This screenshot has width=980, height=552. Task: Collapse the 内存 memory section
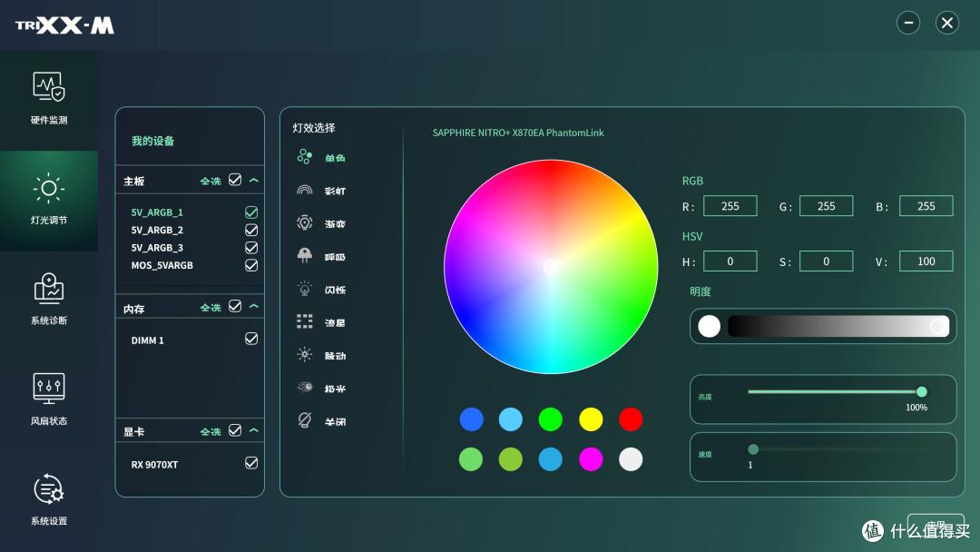coord(254,306)
